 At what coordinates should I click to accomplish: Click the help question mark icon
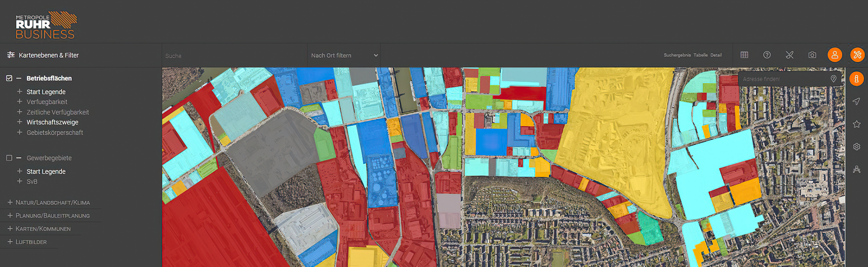(767, 55)
